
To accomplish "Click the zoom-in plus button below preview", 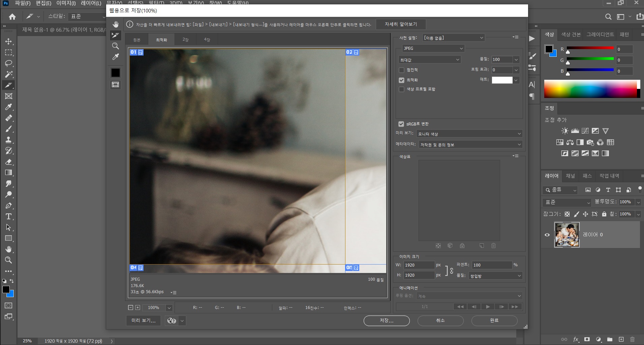I will (x=137, y=308).
